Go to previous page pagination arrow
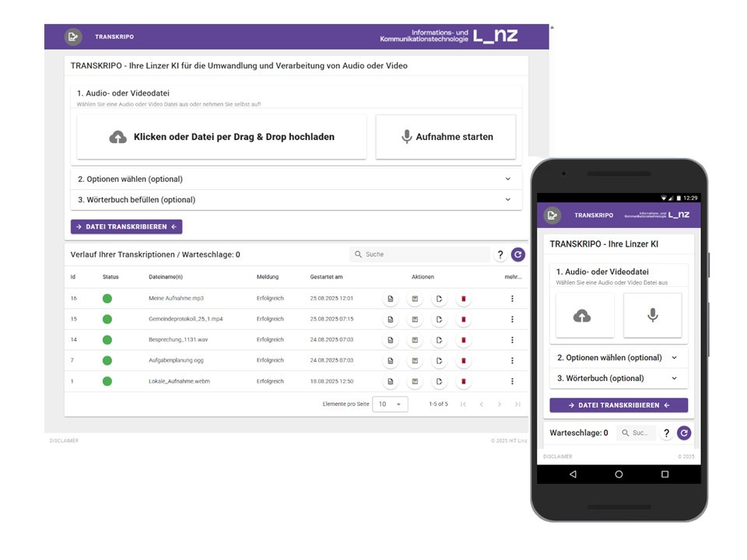 481,404
